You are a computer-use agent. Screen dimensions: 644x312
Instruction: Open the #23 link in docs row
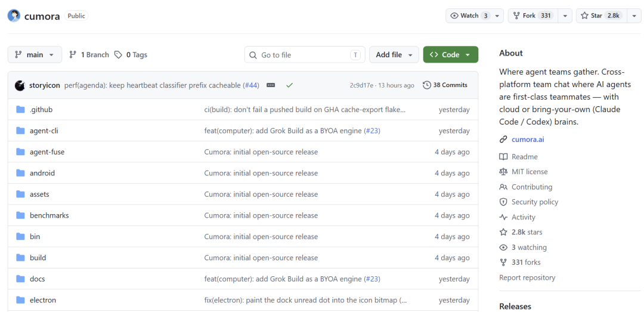pyautogui.click(x=371, y=279)
